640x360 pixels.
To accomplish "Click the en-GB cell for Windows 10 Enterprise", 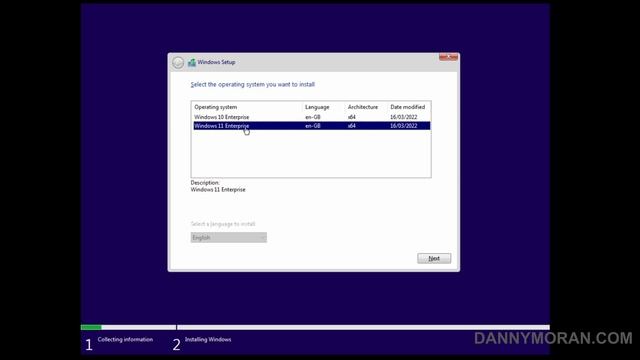I will coord(313,117).
